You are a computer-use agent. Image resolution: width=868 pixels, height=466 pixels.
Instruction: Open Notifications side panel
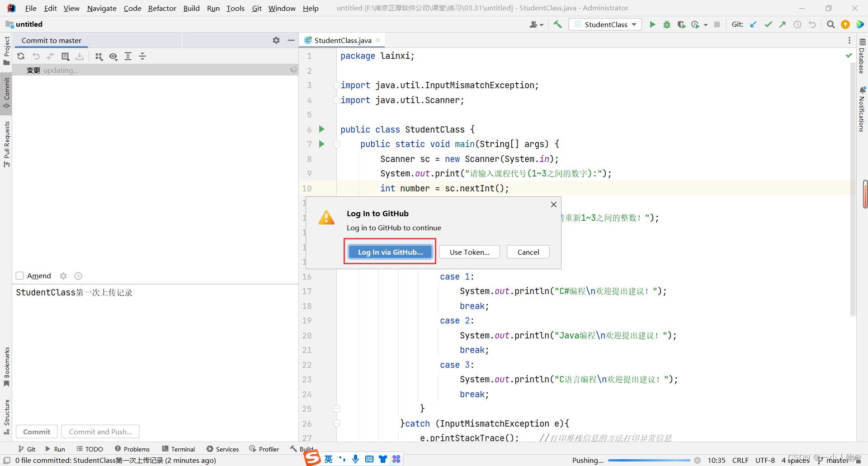[862, 109]
